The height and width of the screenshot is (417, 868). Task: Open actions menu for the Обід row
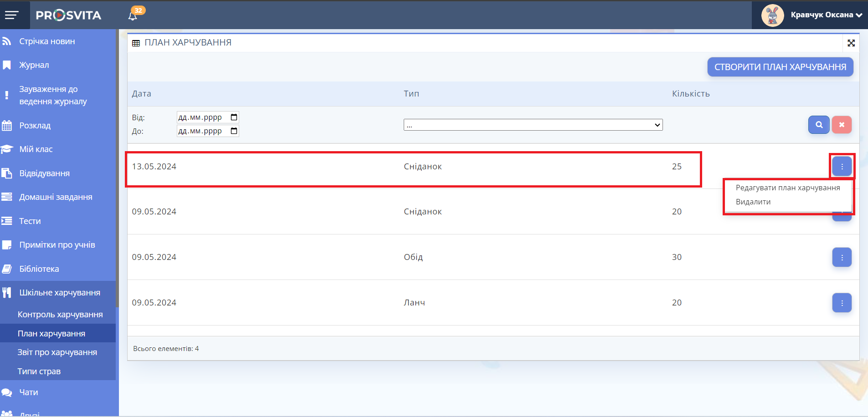[842, 257]
